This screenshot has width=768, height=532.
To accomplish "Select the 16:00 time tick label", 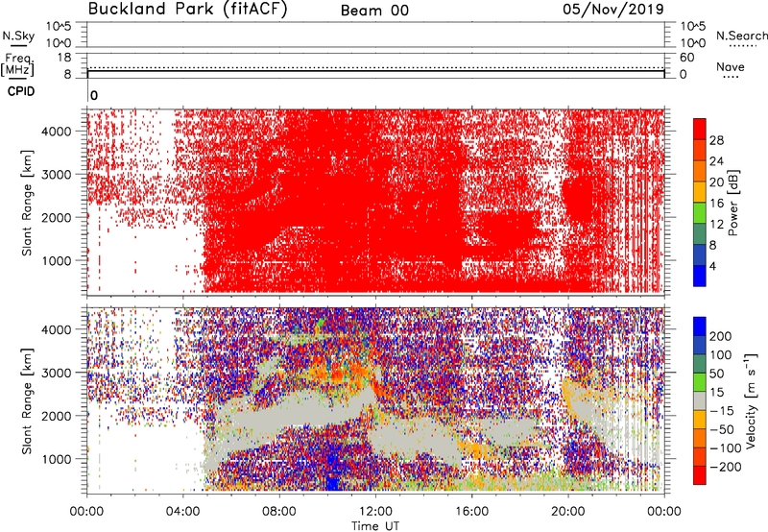I will (471, 512).
